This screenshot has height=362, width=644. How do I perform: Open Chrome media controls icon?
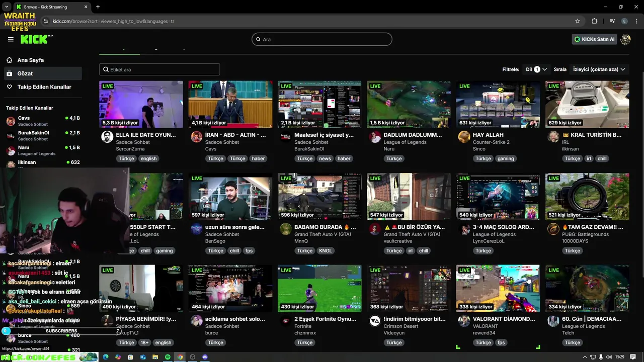pos(612,21)
